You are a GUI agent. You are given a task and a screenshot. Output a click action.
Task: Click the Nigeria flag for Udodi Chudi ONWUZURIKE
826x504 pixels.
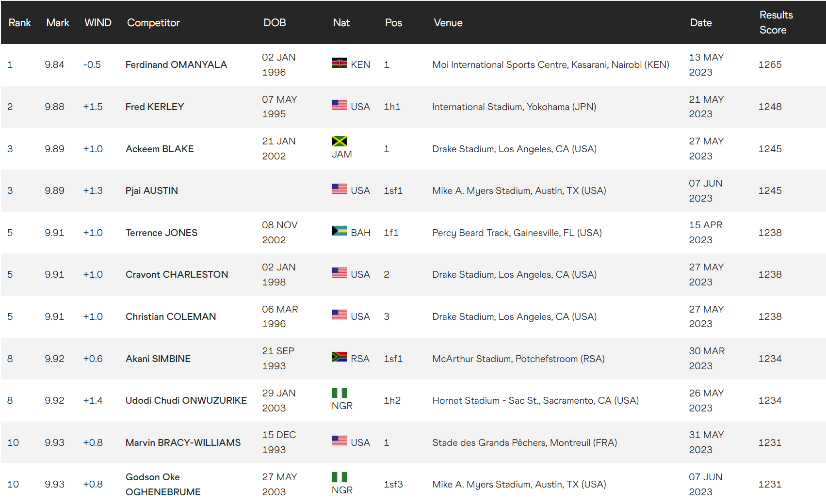click(339, 393)
